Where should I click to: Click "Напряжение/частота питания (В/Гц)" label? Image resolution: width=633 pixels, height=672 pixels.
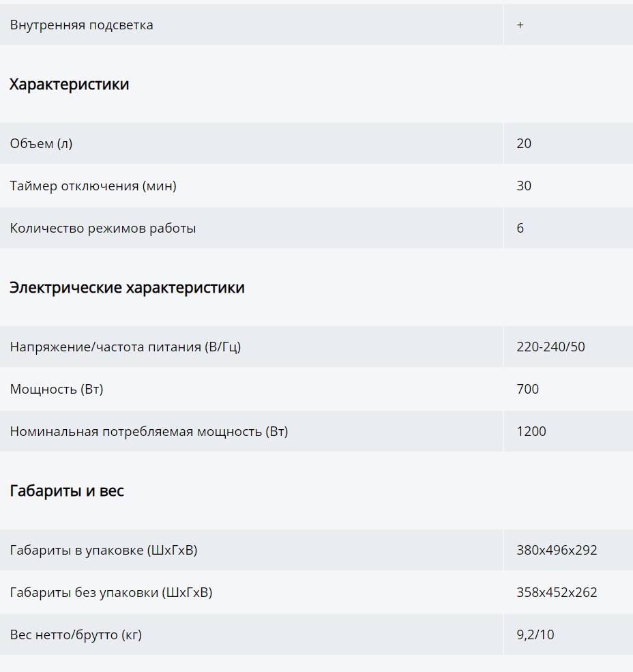(126, 347)
